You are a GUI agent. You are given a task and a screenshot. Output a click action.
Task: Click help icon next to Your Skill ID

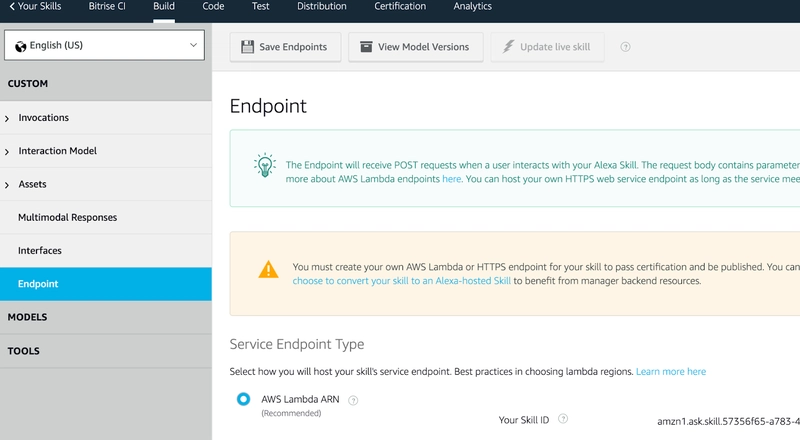pyautogui.click(x=563, y=419)
